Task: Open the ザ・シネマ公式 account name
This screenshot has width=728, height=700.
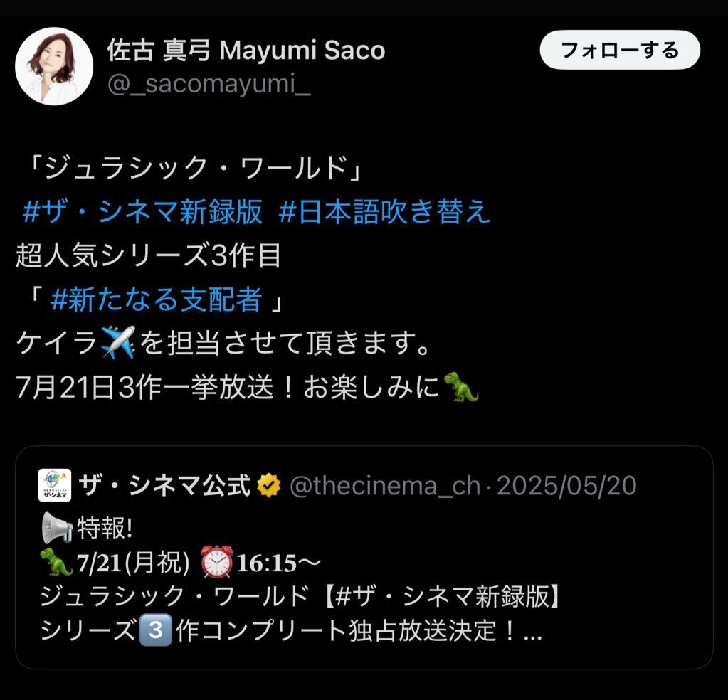Action: (165, 486)
